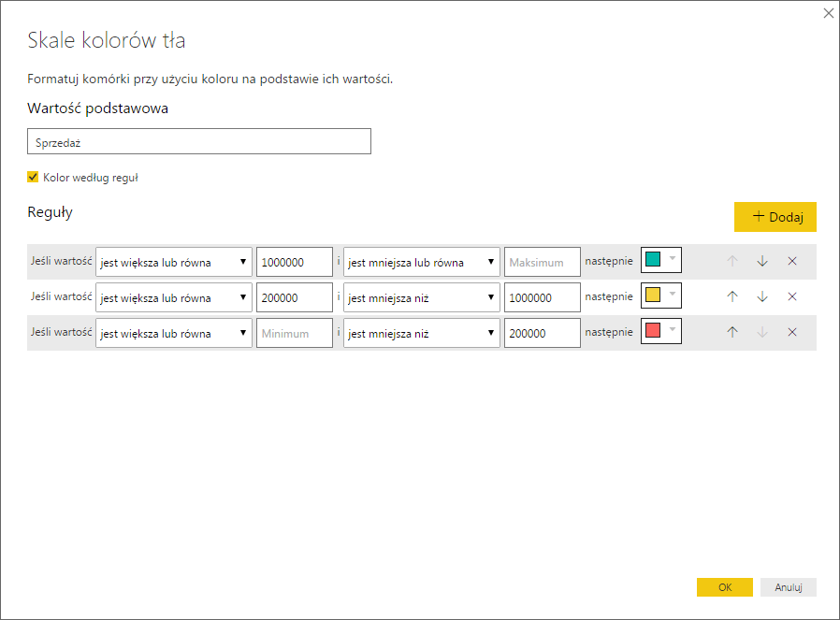The image size is (840, 620).
Task: Click the Maksimum value input field
Action: (542, 262)
